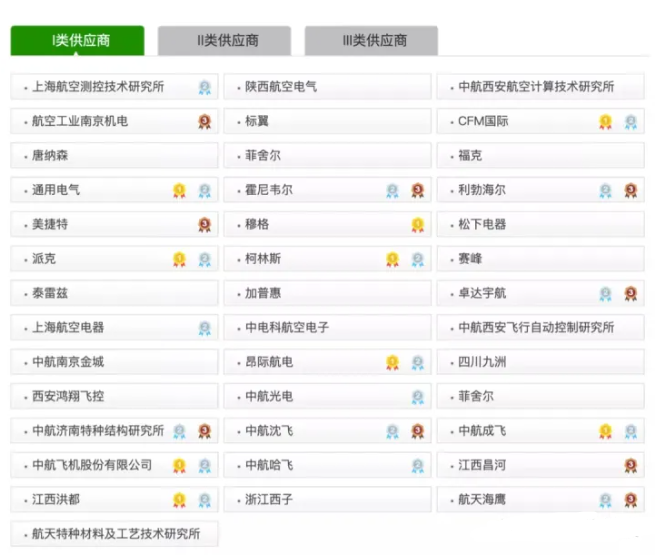Click the bronze medal beside 中航济南特种结构研究所
The image size is (664, 559).
point(205,432)
